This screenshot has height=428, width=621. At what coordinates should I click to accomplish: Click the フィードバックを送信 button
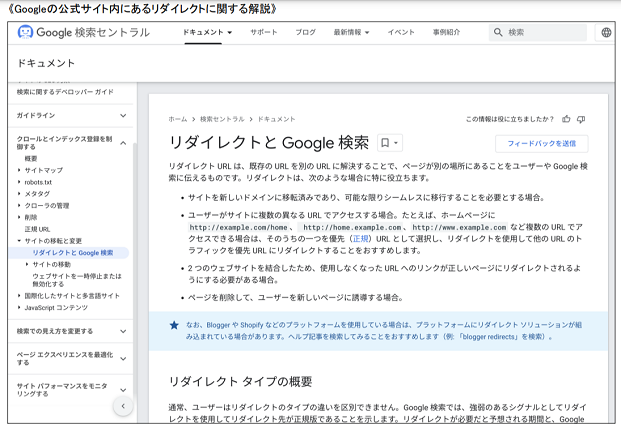click(x=541, y=143)
